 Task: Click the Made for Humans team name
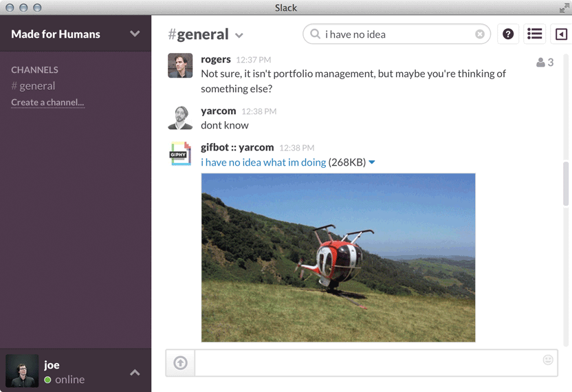(56, 34)
